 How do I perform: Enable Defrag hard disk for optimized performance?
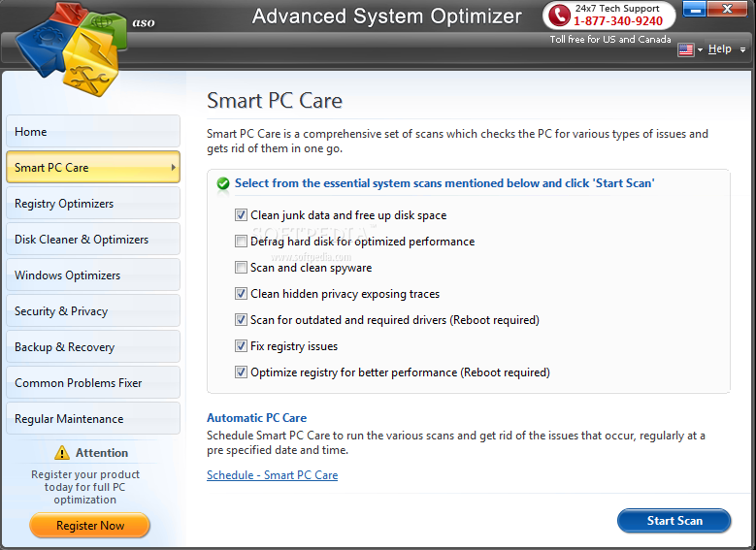(x=241, y=241)
